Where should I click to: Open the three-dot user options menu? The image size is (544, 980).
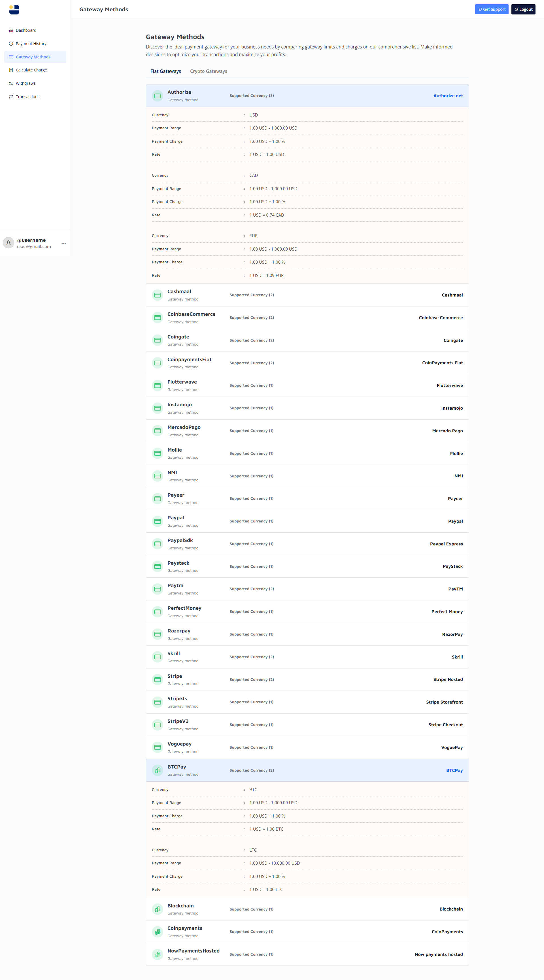[63, 244]
